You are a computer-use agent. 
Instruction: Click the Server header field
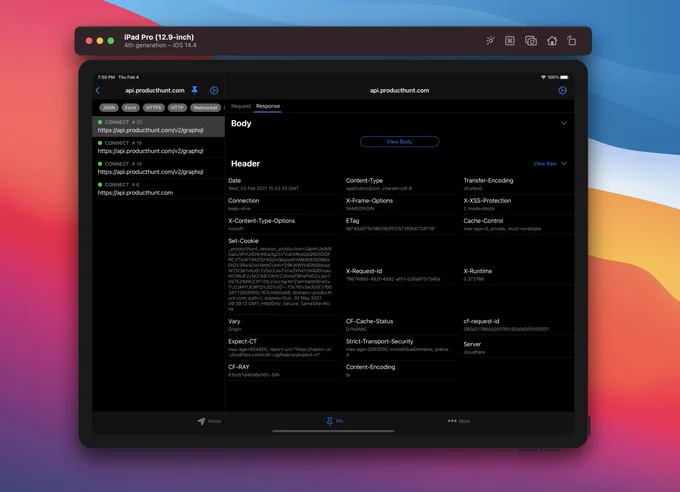click(518, 348)
